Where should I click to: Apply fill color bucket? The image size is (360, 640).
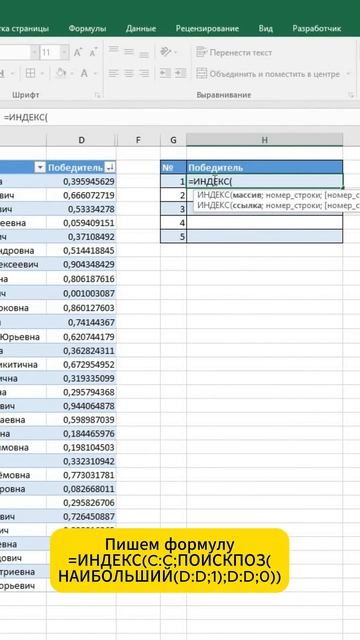[61, 73]
